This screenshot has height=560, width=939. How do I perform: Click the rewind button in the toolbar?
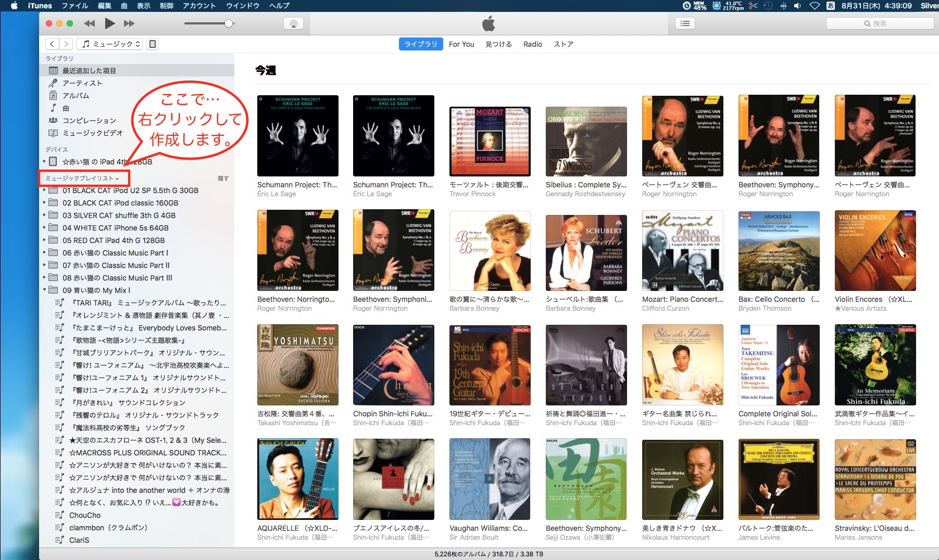[90, 23]
